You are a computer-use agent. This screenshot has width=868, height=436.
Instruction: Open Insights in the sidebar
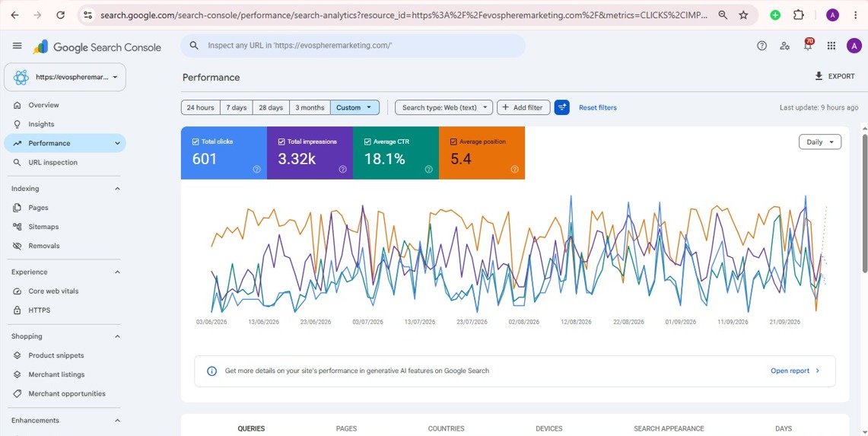[x=65, y=124]
